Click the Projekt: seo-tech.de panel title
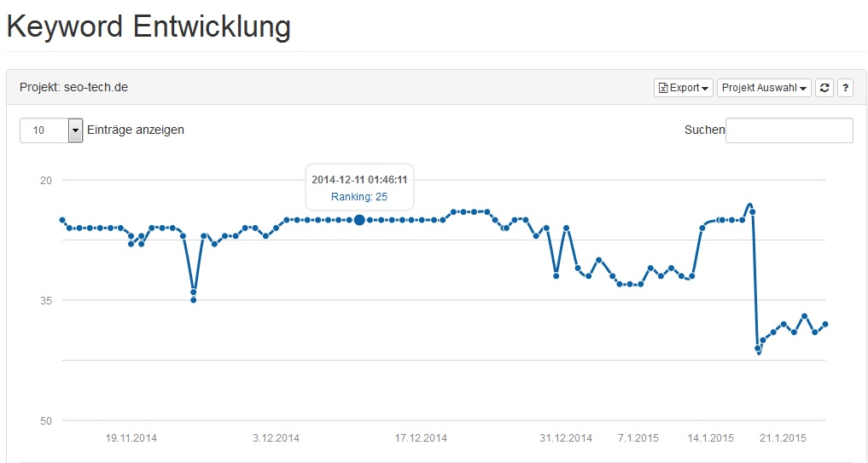Viewport: 868px width, 463px height. pyautogui.click(x=73, y=88)
